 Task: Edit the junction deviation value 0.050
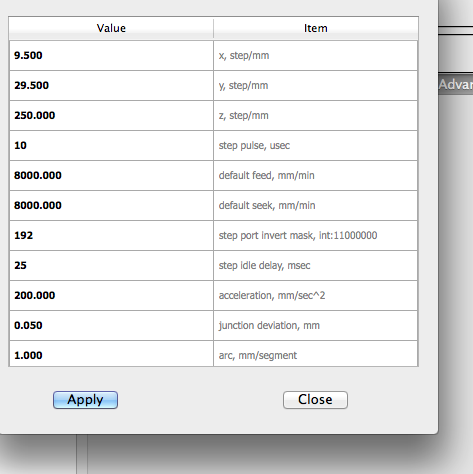click(111, 326)
